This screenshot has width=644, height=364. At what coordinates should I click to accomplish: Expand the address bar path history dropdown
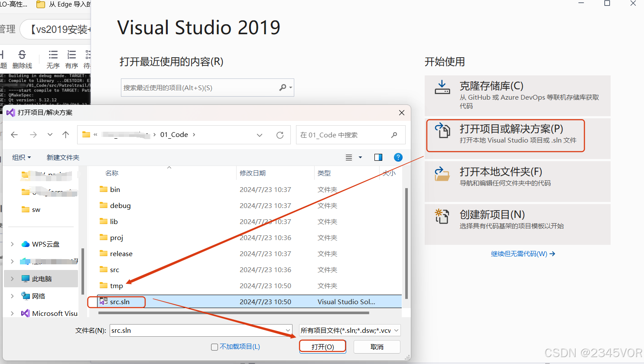[x=260, y=135]
